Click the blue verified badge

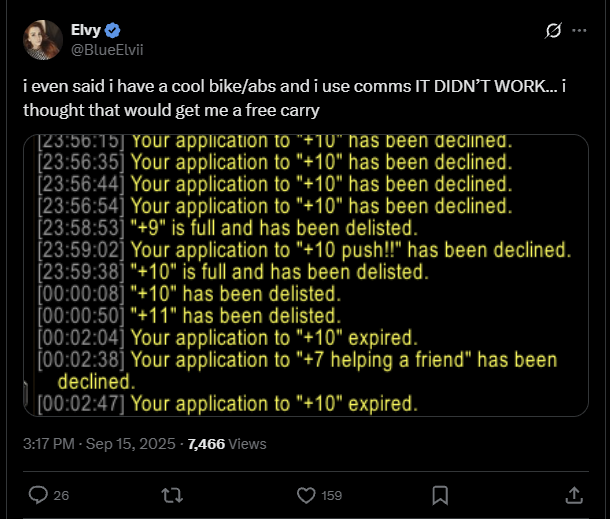(x=112, y=30)
